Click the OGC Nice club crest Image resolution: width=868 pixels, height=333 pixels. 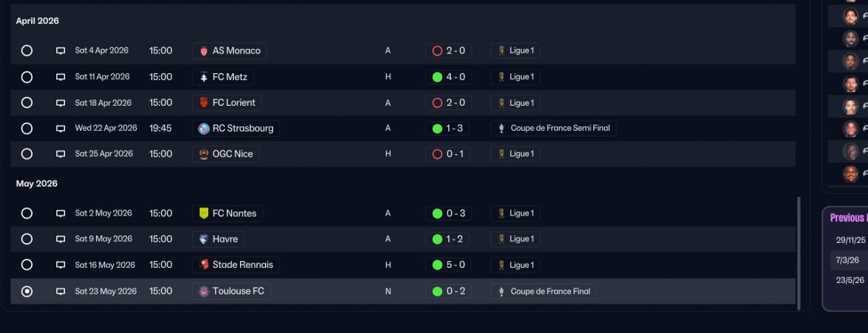tap(203, 154)
